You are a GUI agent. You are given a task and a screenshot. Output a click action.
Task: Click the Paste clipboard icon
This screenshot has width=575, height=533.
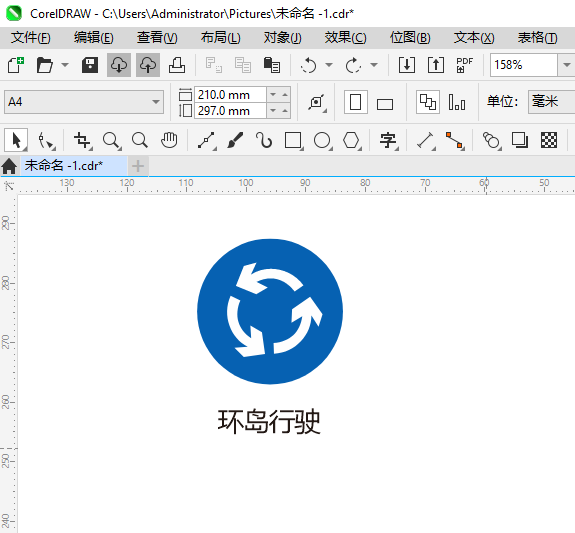click(272, 65)
